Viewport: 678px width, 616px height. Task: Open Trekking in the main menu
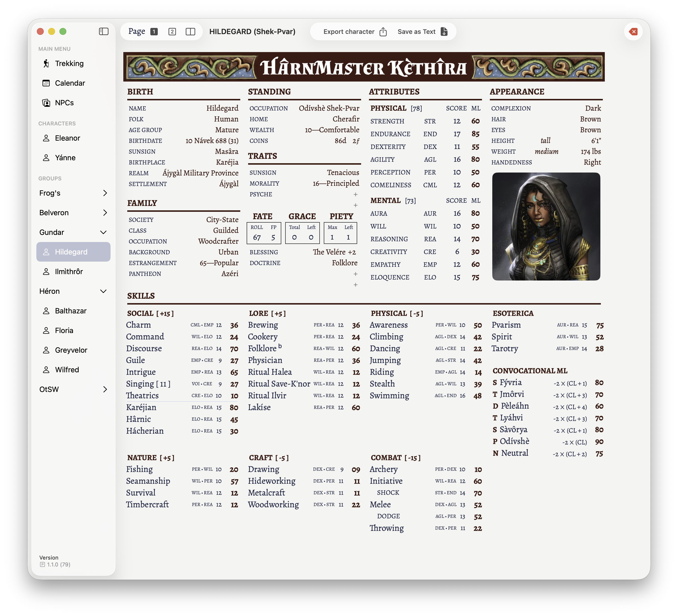tap(69, 63)
